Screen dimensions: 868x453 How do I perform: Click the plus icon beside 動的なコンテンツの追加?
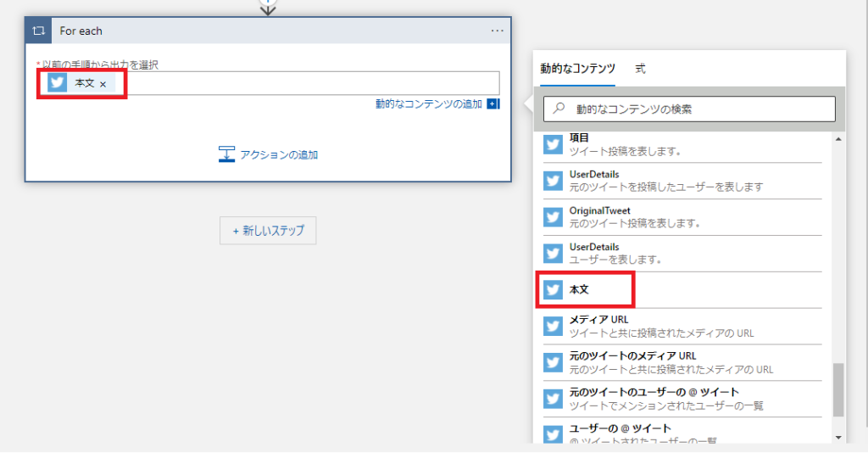click(x=493, y=104)
